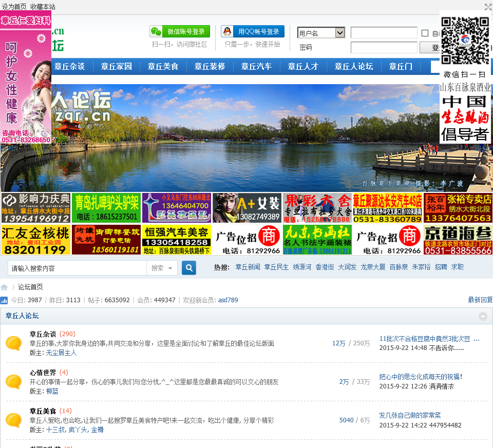Click the 章丘仁爱妇科 side ad banner
The height and width of the screenshot is (448, 493).
point(26,77)
